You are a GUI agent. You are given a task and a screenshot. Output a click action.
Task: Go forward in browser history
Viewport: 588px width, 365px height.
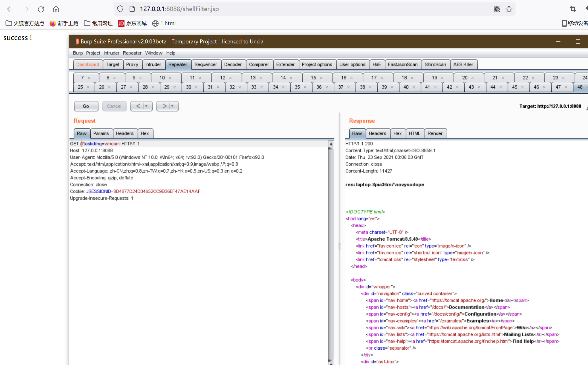click(26, 9)
